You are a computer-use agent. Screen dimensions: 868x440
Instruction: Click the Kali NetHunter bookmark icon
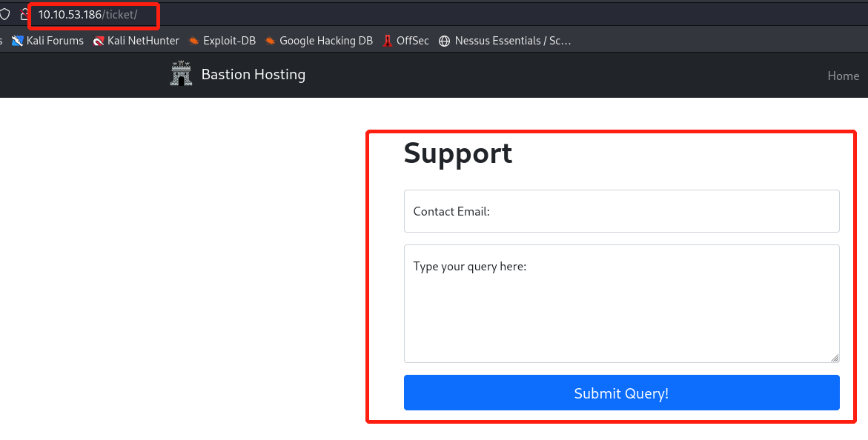(99, 41)
